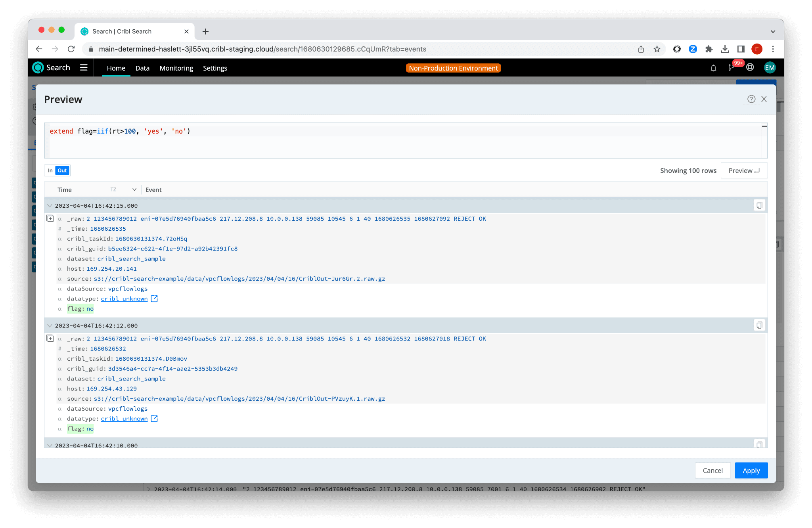Screen dimensions: 812x528
Task: Open the Data menu item
Action: coord(142,68)
